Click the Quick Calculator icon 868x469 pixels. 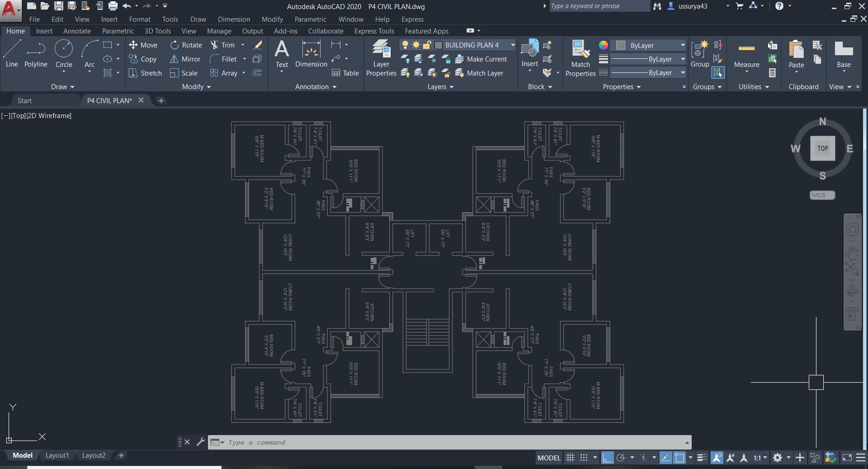point(772,73)
